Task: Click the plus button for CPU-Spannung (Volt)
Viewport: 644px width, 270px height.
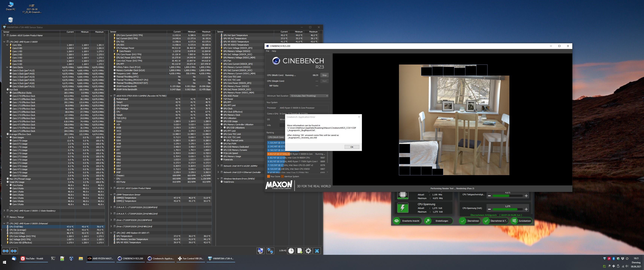Action: point(526,209)
